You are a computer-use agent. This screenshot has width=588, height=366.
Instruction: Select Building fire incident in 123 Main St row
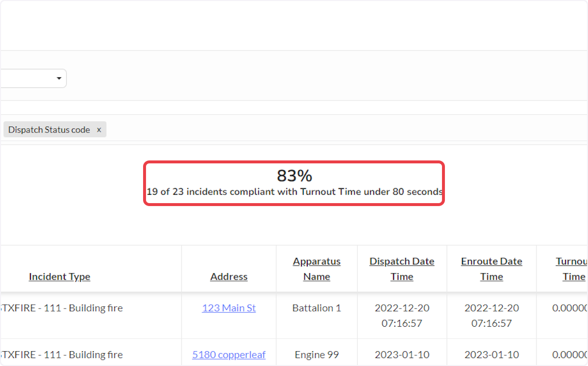tap(61, 308)
